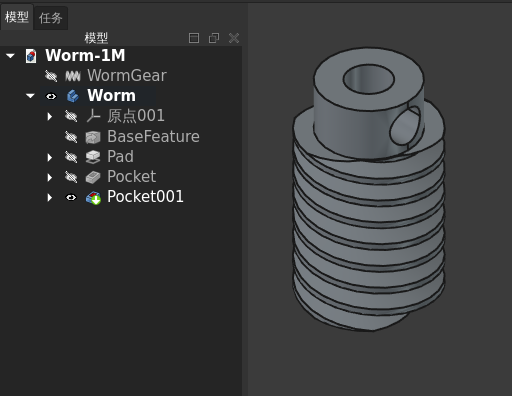Image resolution: width=512 pixels, height=396 pixels.
Task: Show the hidden Pocket feature
Action: (x=71, y=177)
